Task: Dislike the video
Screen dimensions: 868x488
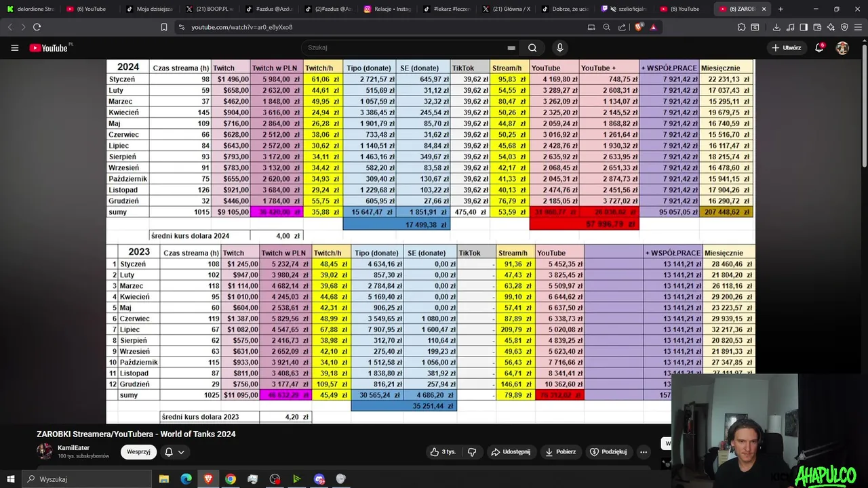Action: pyautogui.click(x=472, y=451)
